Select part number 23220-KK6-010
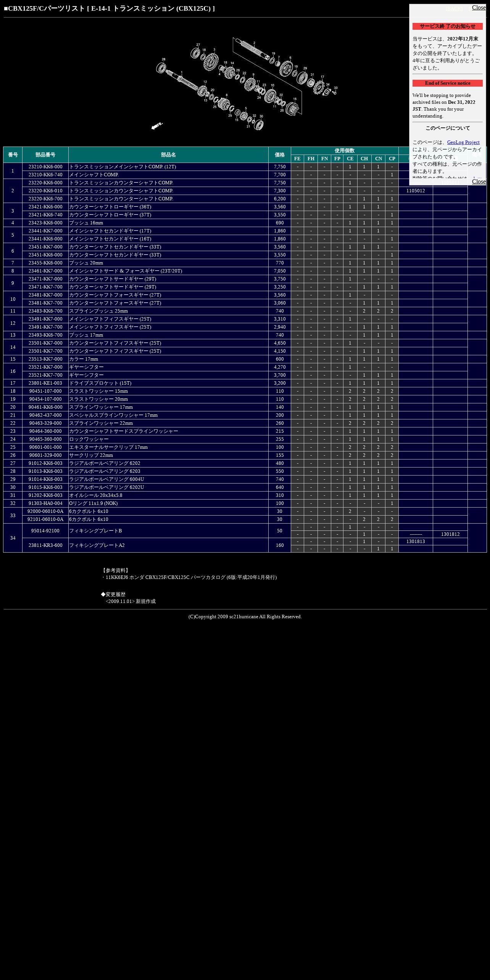 [45, 191]
